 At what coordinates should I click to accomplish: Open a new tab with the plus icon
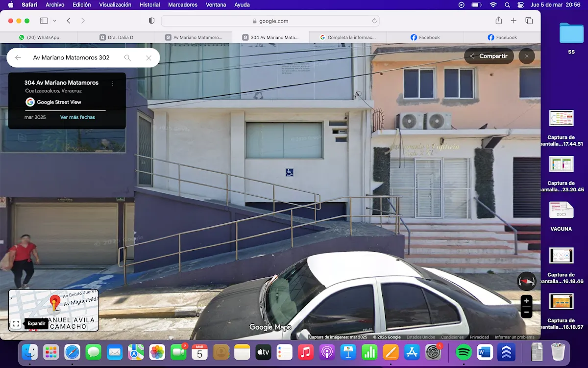514,21
